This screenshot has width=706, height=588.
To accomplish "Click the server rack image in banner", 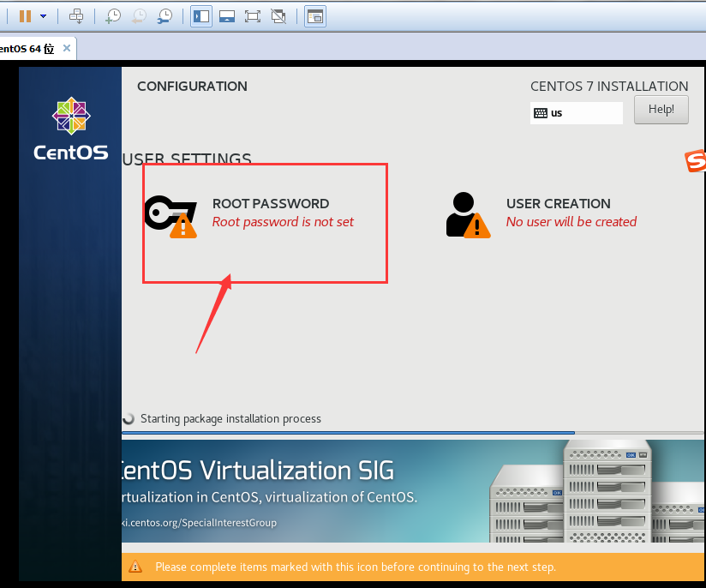I will pos(597,491).
